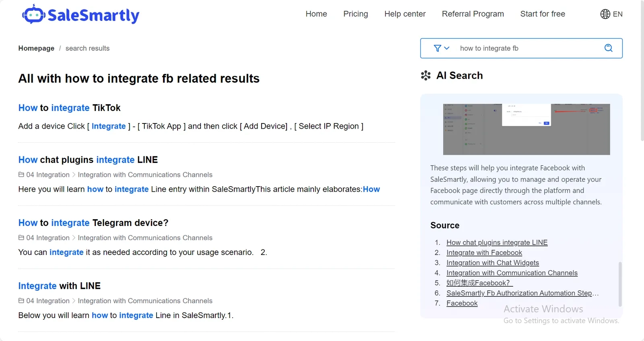The height and width of the screenshot is (341, 644).
Task: Click the AI Search panel scrollbar
Action: pos(620,284)
